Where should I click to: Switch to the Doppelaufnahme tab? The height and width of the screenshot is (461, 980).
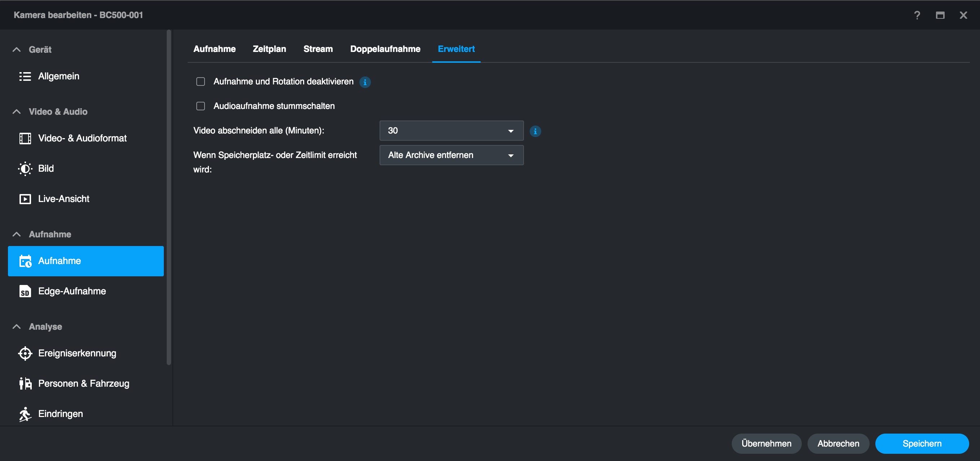point(385,49)
